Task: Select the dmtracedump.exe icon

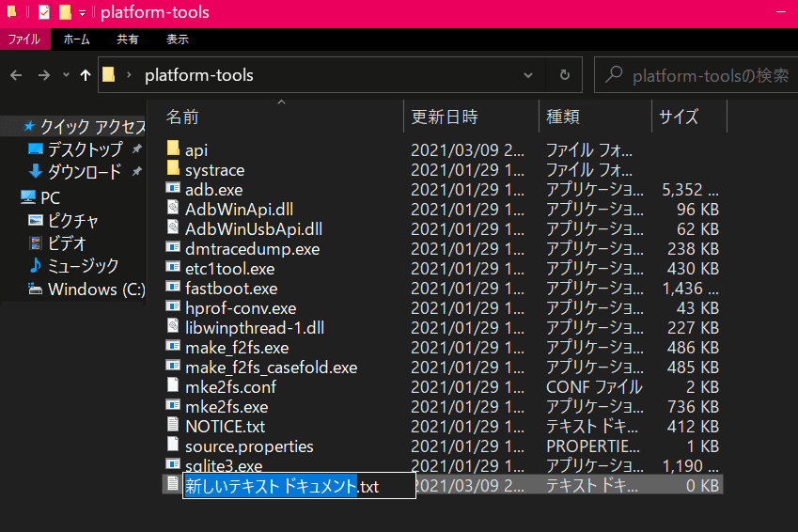Action: pos(173,247)
